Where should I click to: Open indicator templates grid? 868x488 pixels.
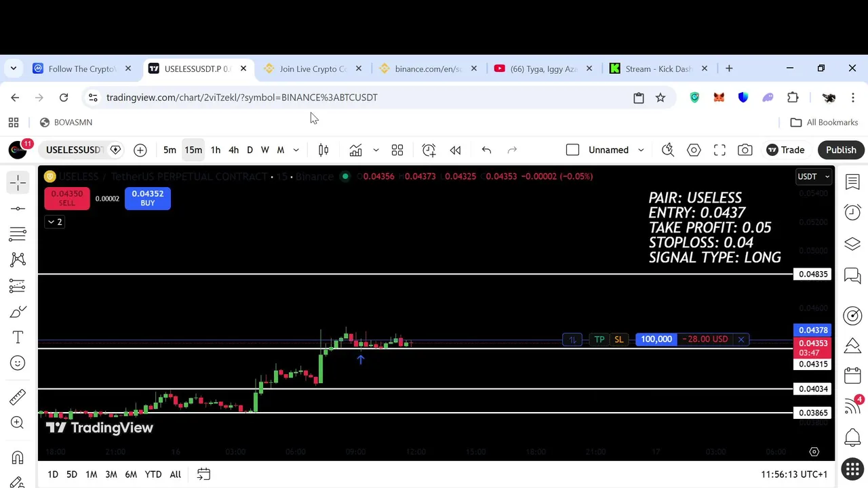point(397,150)
